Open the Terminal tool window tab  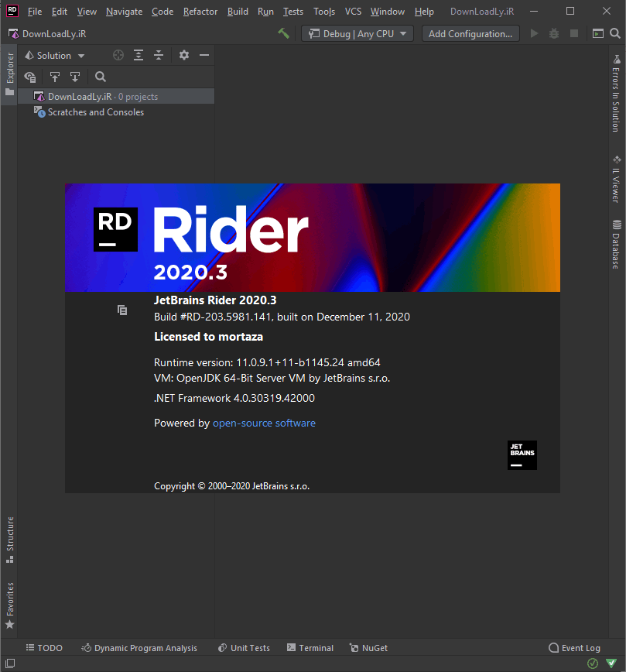(x=310, y=647)
